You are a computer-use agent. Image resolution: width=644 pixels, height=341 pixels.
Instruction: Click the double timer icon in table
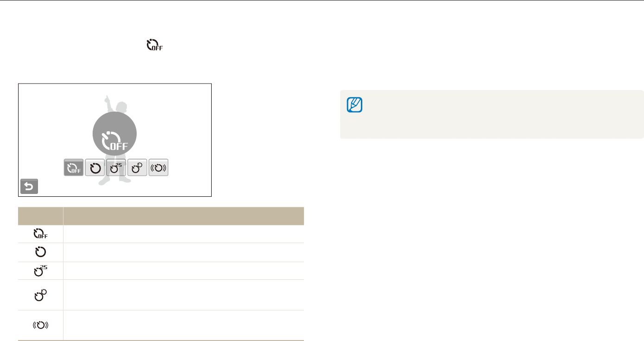[41, 295]
